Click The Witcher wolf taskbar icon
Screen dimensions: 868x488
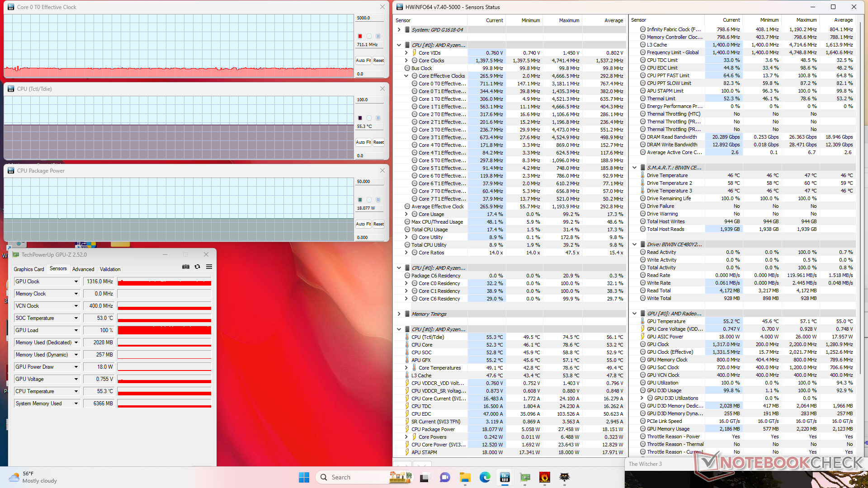click(565, 477)
